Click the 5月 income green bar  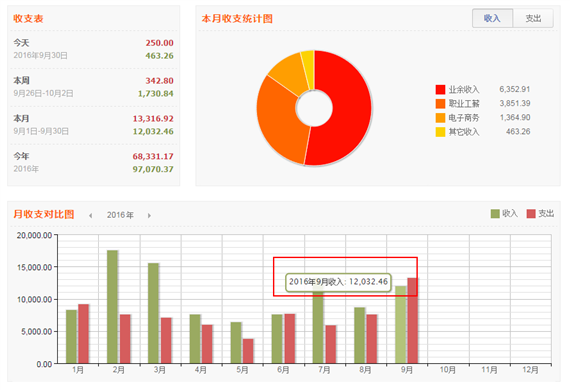coord(236,343)
